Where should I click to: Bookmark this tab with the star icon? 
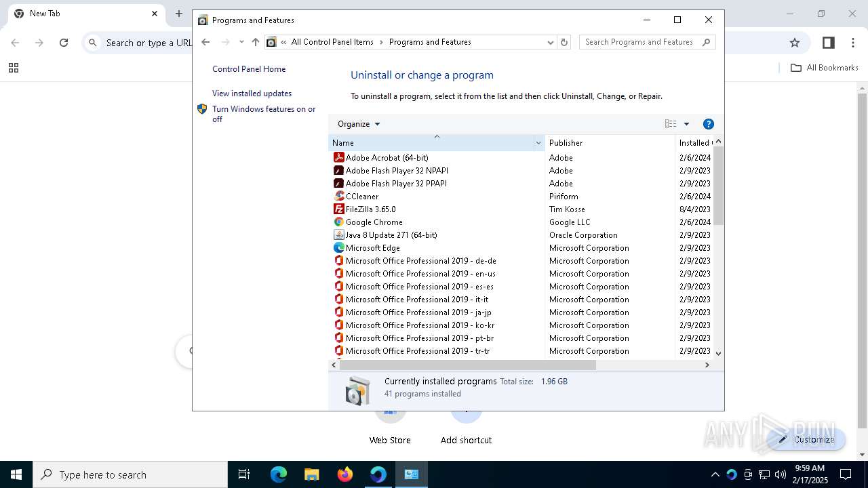pyautogui.click(x=795, y=43)
